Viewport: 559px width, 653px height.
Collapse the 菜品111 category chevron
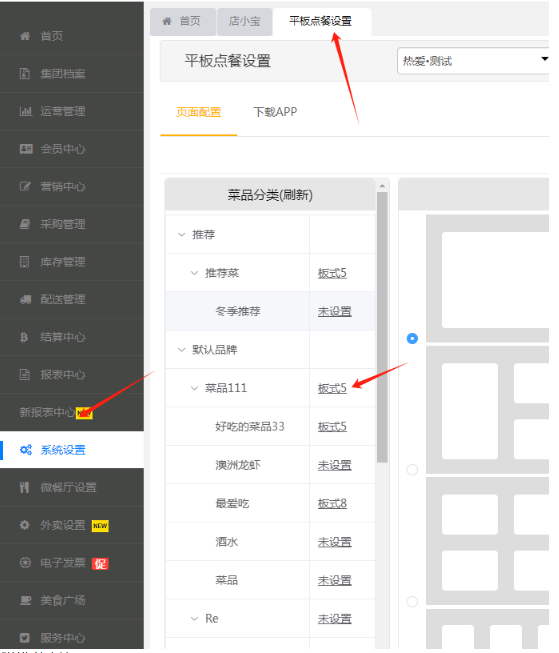194,388
